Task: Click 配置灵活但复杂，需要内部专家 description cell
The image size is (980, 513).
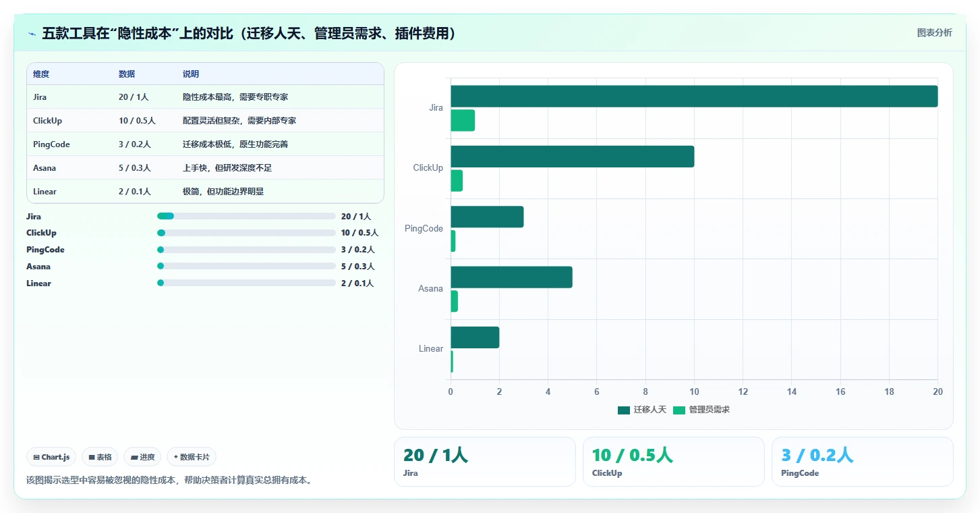Action: coord(239,121)
